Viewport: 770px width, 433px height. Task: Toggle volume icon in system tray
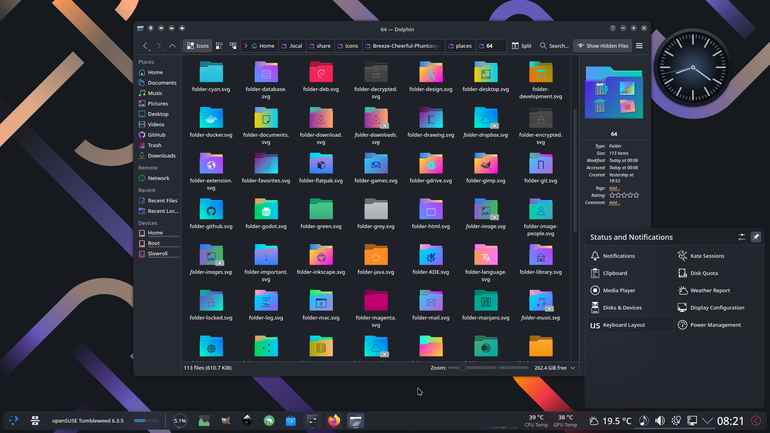(x=660, y=421)
